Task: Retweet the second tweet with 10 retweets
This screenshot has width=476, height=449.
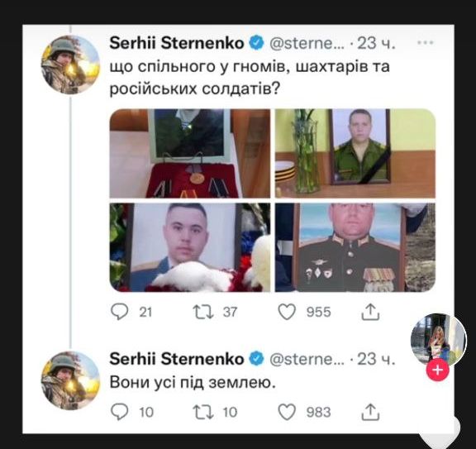Action: [x=203, y=412]
